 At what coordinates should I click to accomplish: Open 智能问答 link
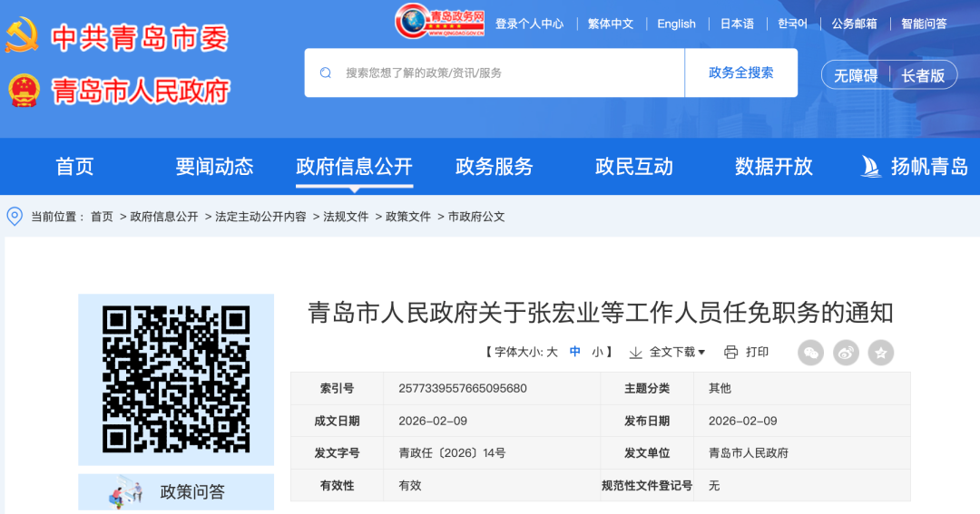pos(924,24)
